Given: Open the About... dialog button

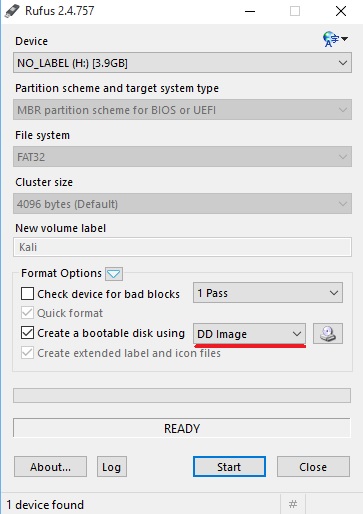Looking at the screenshot, I should [50, 467].
